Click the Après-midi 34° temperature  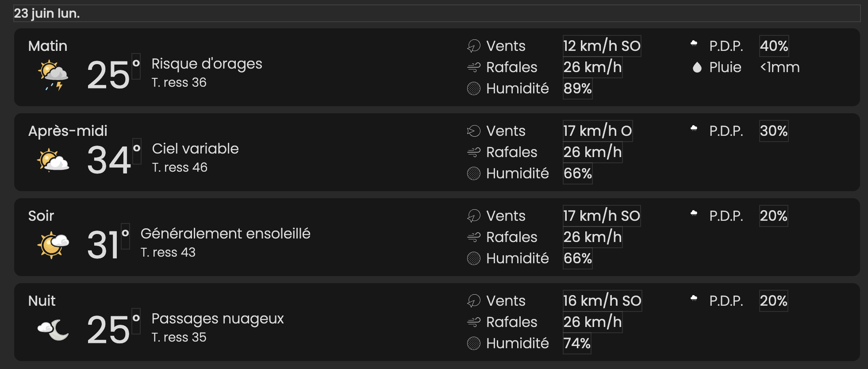click(114, 159)
